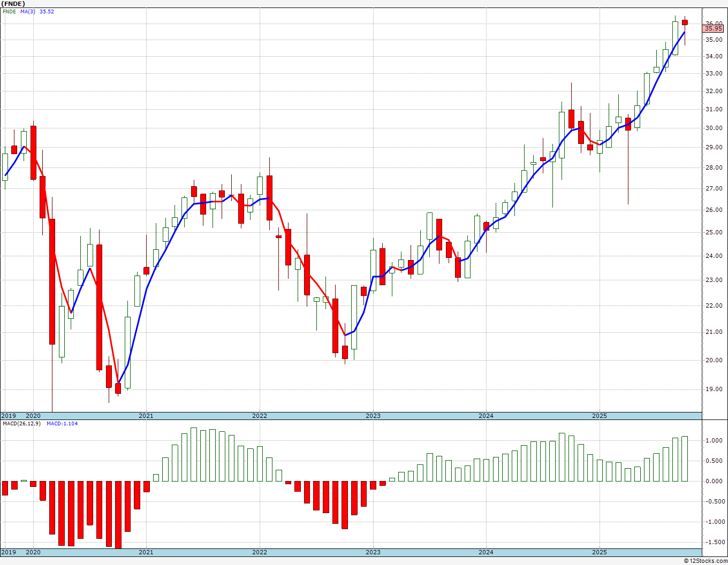Select the "27.00" price axis label
The image size is (728, 565).
click(714, 188)
